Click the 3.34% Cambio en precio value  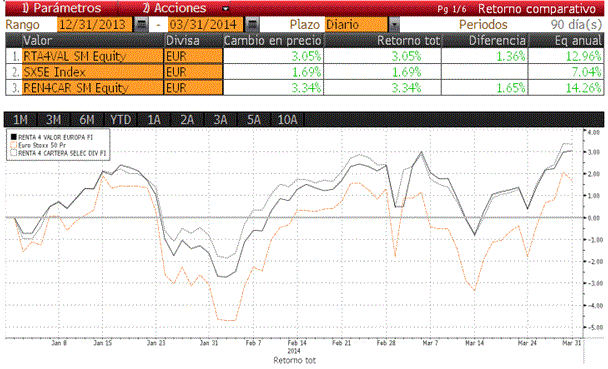click(x=306, y=88)
